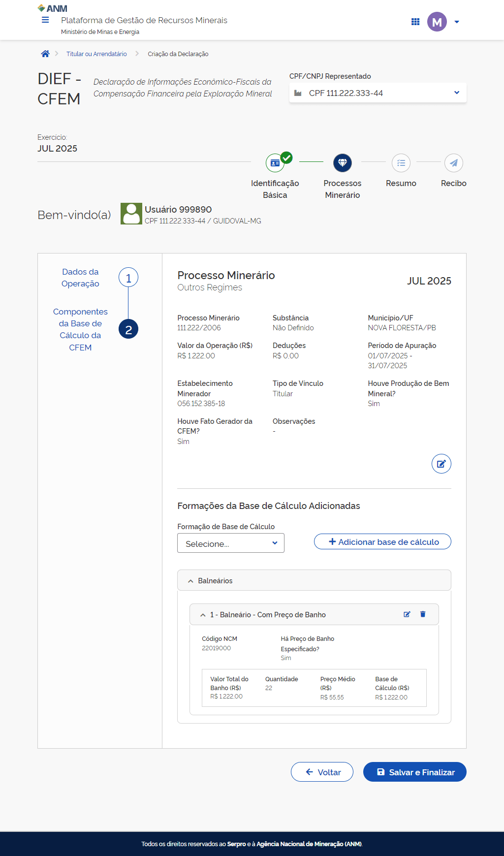Click the Identificação Básica step icon
The height and width of the screenshot is (856, 504).
[276, 163]
